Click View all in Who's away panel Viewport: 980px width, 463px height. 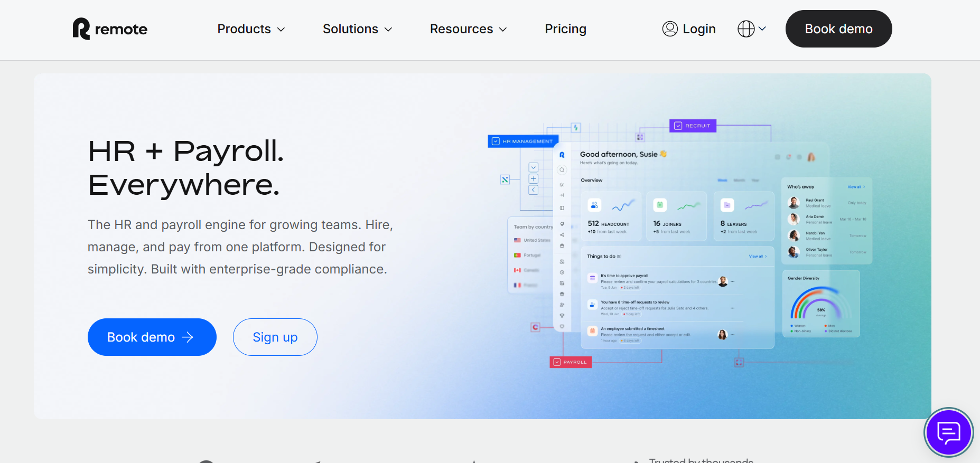856,187
